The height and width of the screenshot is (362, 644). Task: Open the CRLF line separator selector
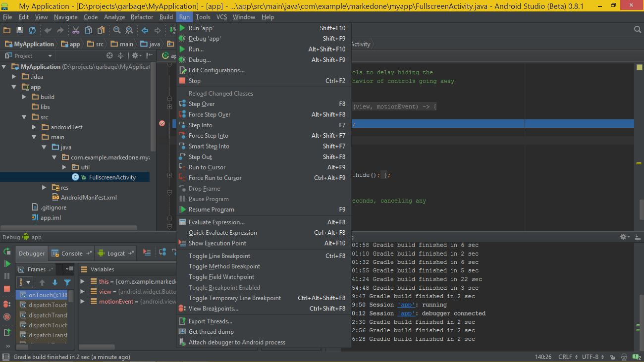(567, 357)
